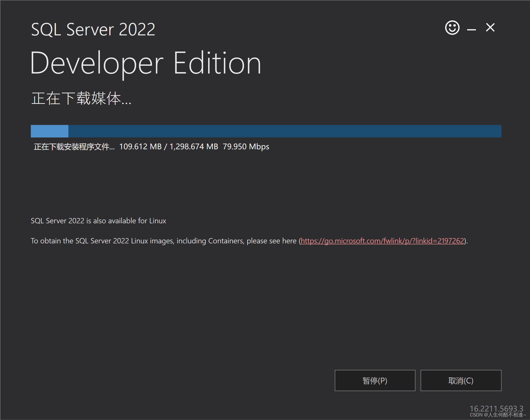Click the "To obtain the SQL Server 2022" sentence

(x=80, y=241)
